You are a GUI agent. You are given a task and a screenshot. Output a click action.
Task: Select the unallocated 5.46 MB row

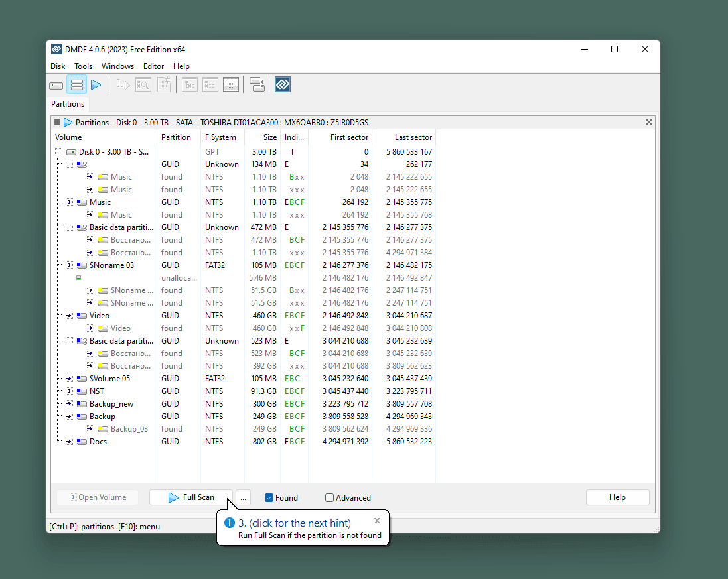pyautogui.click(x=244, y=277)
